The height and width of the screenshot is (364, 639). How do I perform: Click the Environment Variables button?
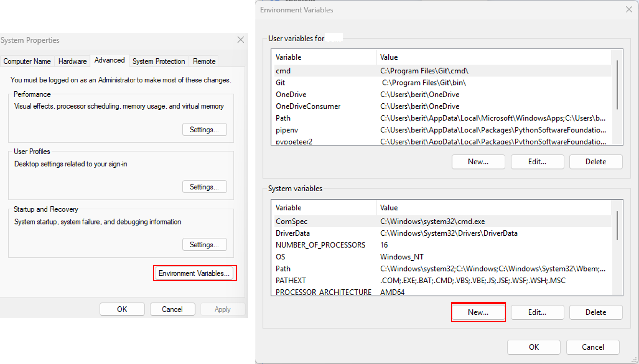[194, 273]
